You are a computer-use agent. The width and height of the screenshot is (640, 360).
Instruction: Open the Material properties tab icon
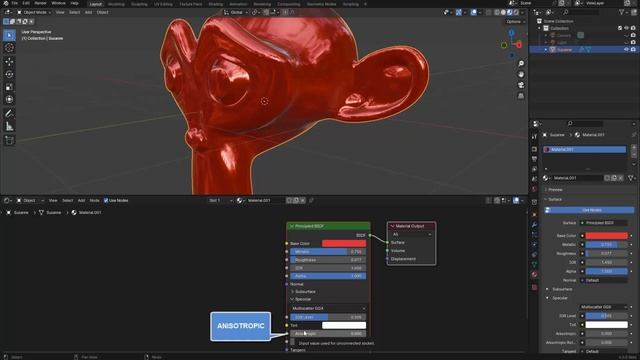(x=534, y=275)
